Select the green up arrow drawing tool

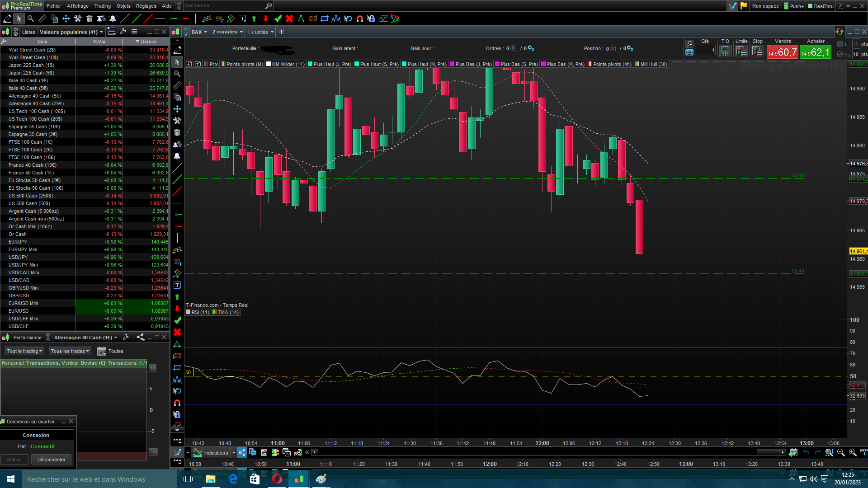pyautogui.click(x=254, y=19)
